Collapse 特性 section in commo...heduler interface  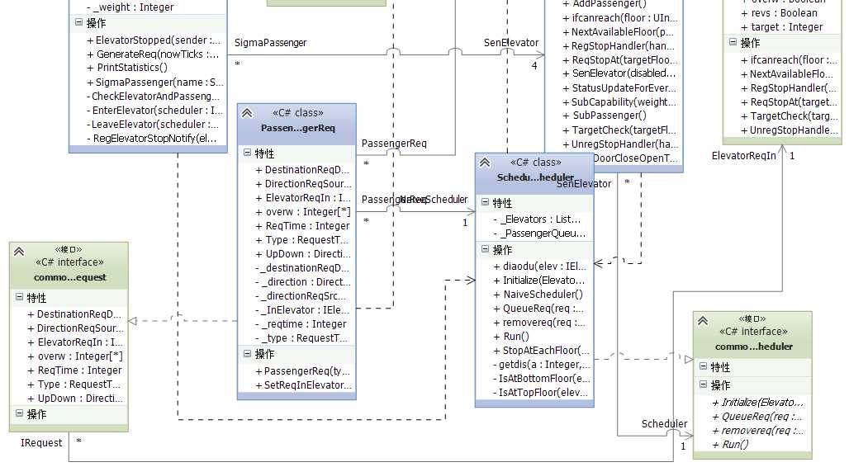pos(703,366)
